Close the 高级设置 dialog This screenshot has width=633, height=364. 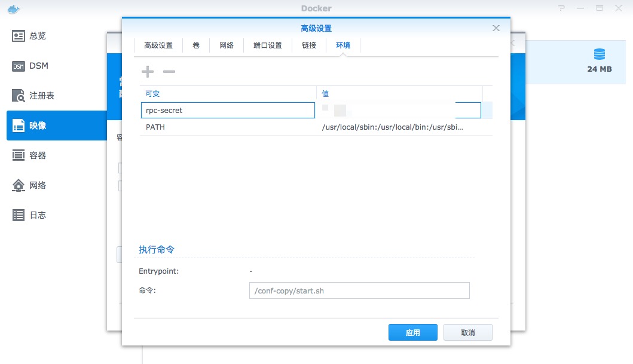click(496, 28)
